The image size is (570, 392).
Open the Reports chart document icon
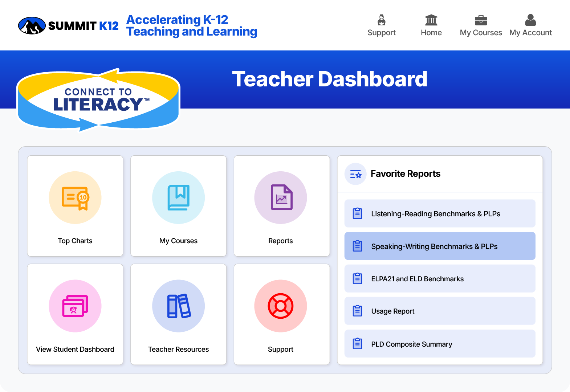[x=281, y=198]
